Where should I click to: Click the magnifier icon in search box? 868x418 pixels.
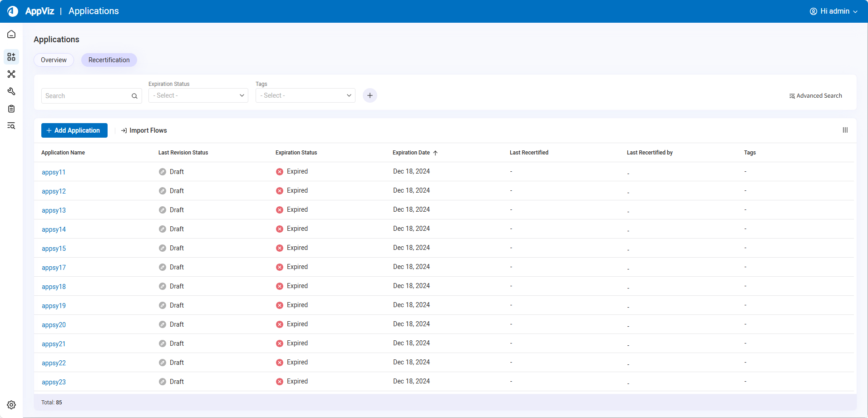click(x=134, y=96)
